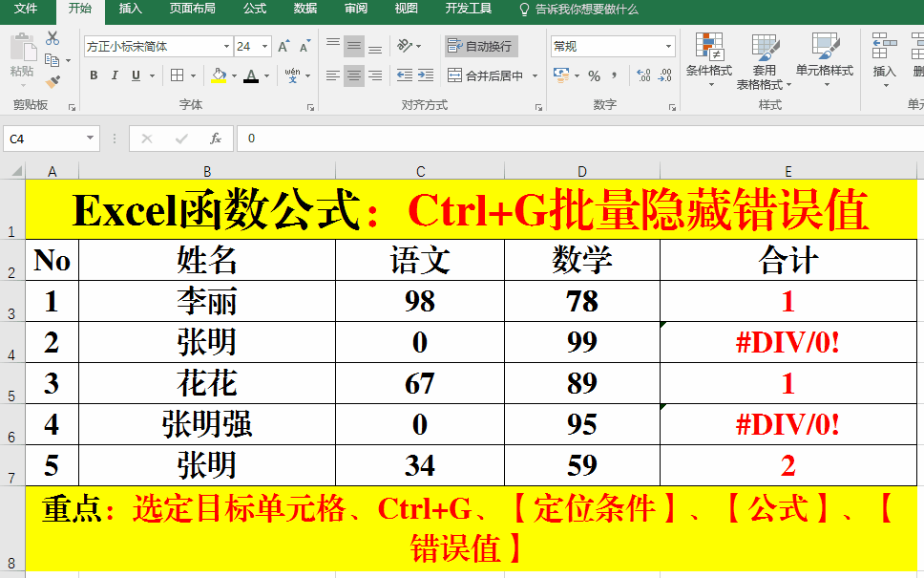Click the Cut scissors icon
The width and height of the screenshot is (924, 578).
click(52, 38)
